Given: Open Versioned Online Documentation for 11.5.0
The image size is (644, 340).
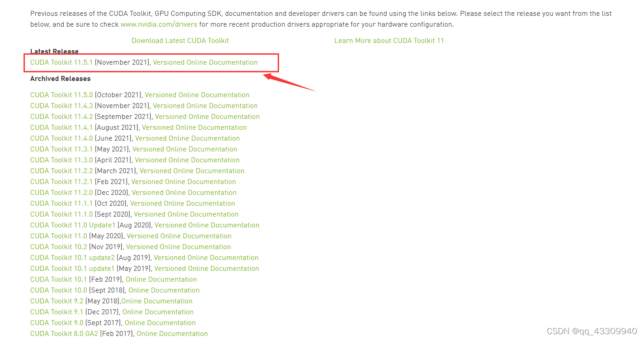Looking at the screenshot, I should 197,95.
